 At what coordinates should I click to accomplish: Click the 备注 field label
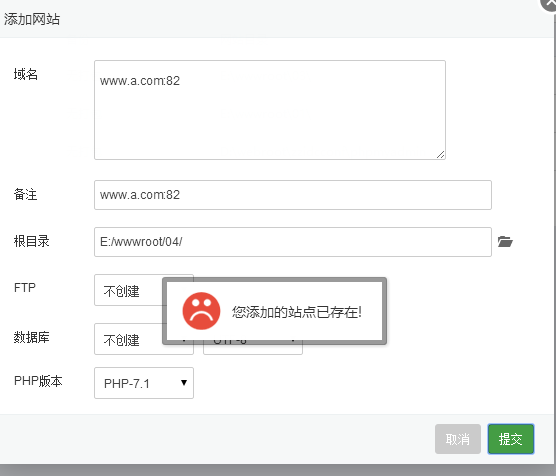coord(26,194)
